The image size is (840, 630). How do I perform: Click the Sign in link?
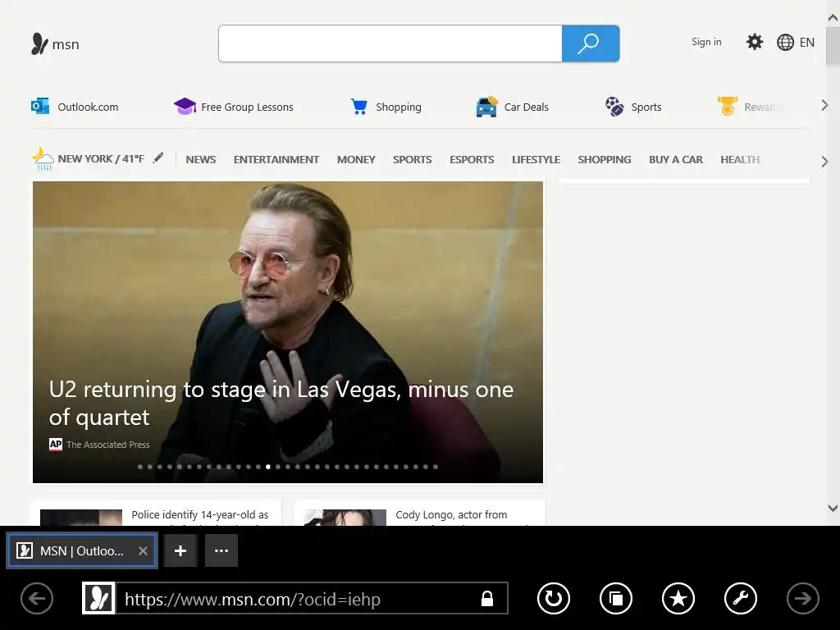click(x=706, y=42)
